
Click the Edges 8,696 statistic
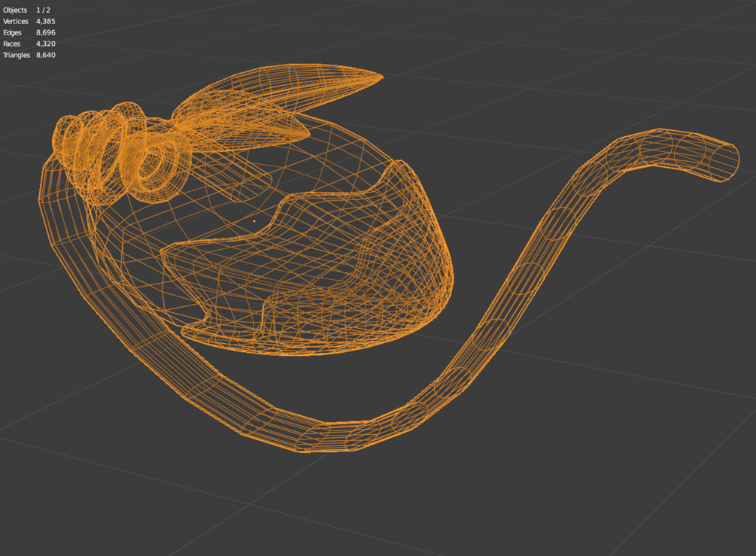tap(29, 32)
